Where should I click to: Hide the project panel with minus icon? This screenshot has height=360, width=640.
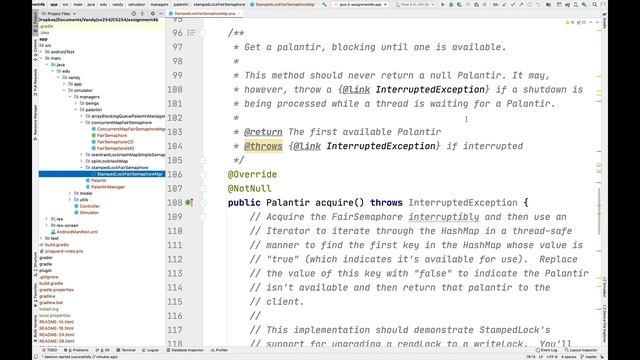coord(161,13)
